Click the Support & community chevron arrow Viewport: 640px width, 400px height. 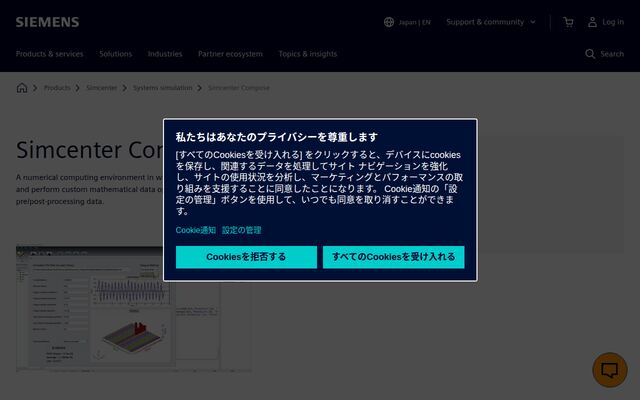pyautogui.click(x=533, y=22)
